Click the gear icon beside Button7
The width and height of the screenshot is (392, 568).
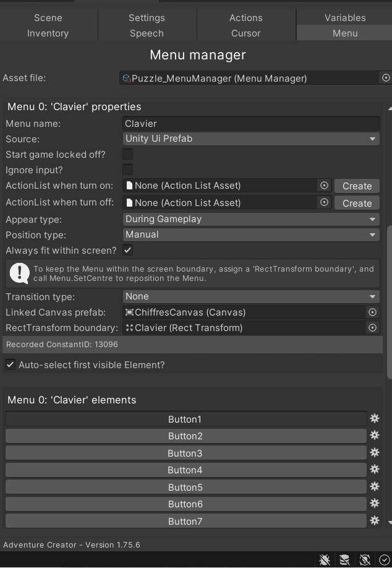click(375, 520)
